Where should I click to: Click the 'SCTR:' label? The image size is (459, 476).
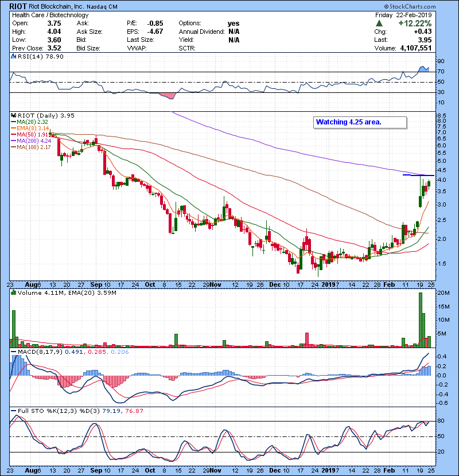tap(187, 48)
